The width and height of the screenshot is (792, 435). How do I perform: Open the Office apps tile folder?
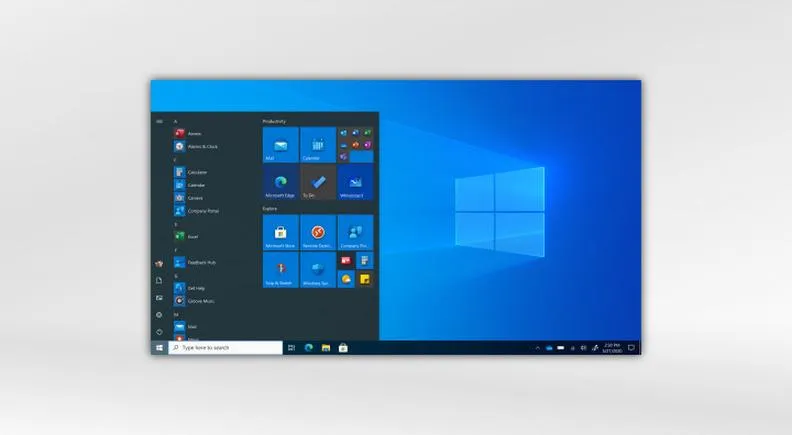pos(356,144)
